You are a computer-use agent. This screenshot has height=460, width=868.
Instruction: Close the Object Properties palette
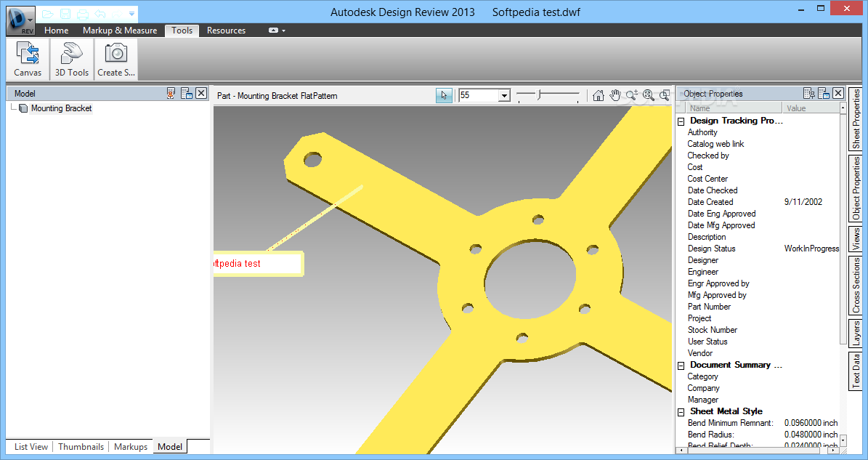[838, 94]
